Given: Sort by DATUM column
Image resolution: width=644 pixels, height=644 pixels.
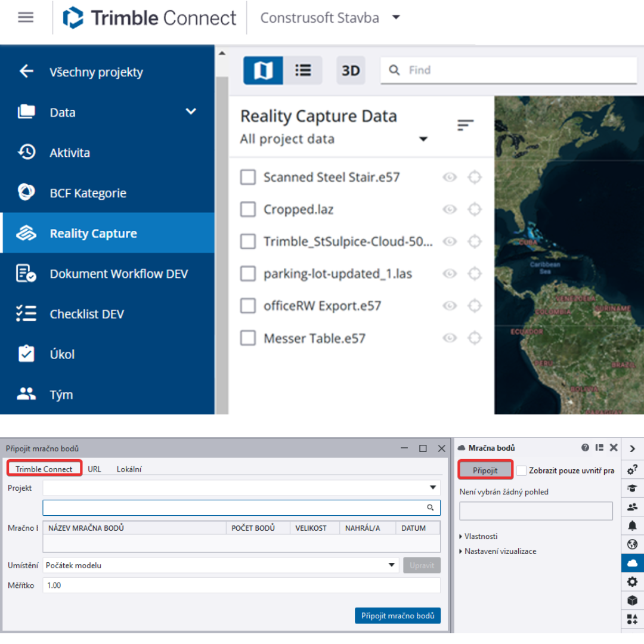Looking at the screenshot, I should tap(417, 528).
